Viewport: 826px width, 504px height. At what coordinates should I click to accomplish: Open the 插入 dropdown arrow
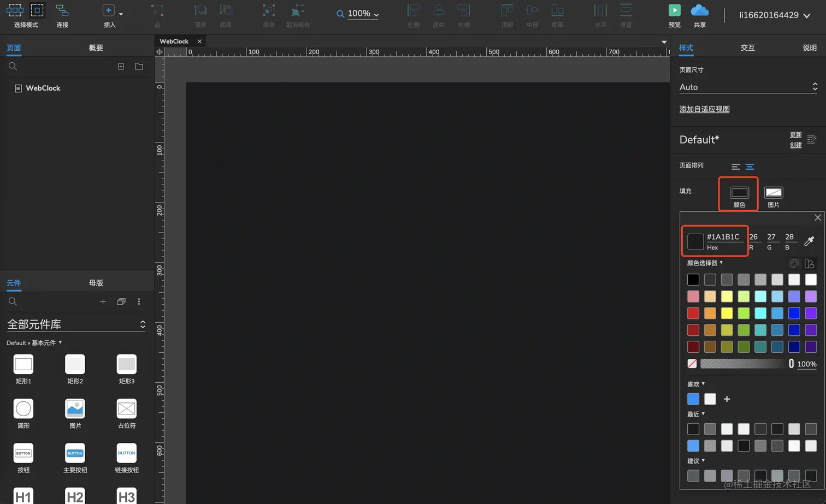point(121,14)
